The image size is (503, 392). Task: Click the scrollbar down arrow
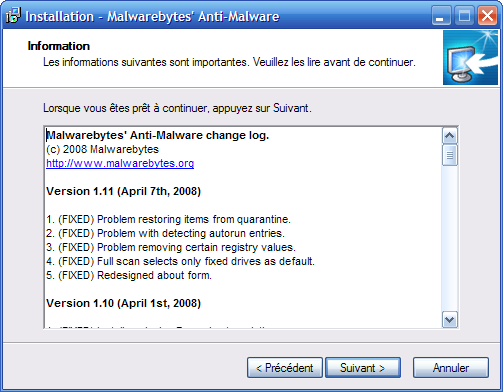450,320
